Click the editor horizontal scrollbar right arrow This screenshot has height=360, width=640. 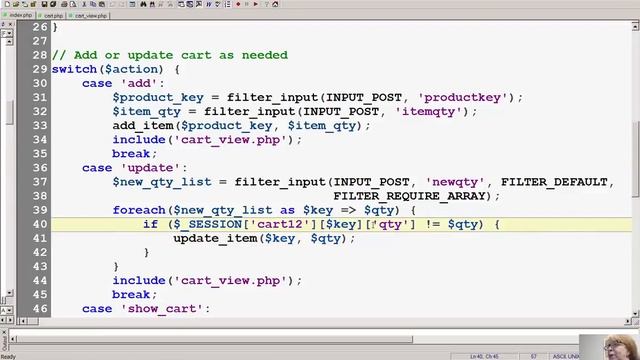(628, 322)
